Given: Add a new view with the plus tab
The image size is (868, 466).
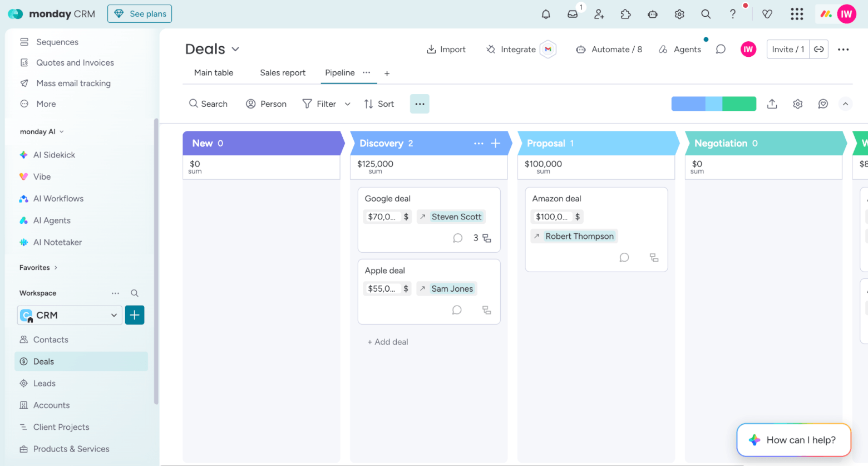Looking at the screenshot, I should click(x=387, y=73).
